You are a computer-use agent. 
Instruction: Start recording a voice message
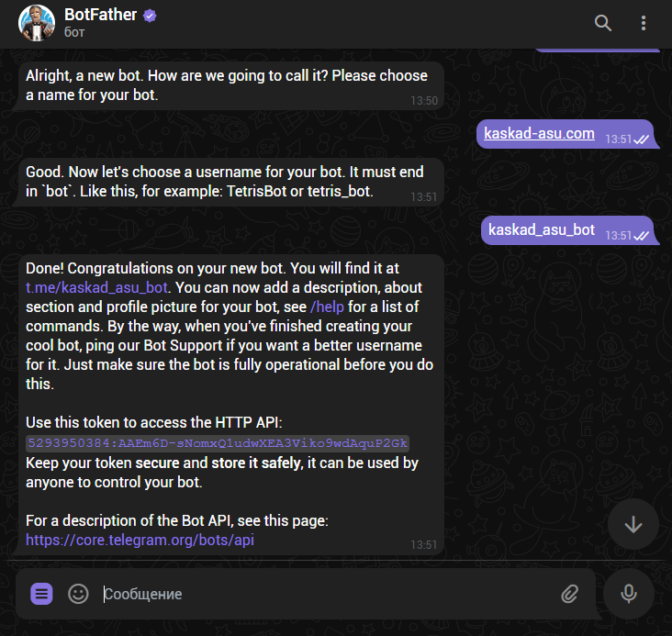[x=629, y=594]
